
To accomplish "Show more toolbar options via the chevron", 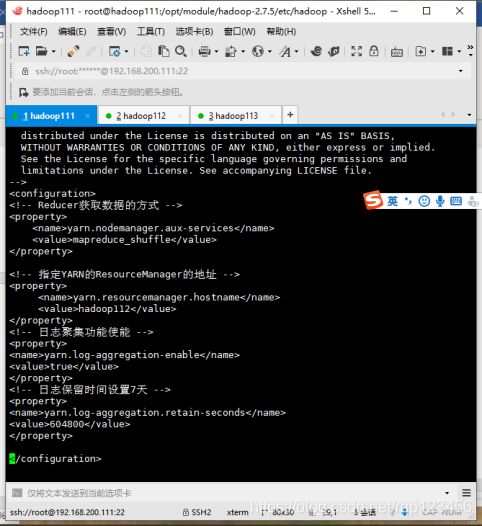I will (x=470, y=51).
